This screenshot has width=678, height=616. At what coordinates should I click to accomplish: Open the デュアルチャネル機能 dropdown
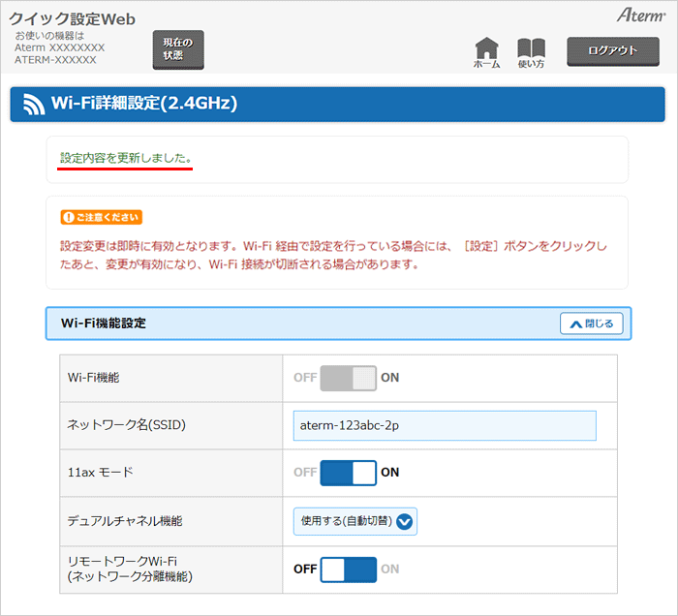pyautogui.click(x=355, y=521)
